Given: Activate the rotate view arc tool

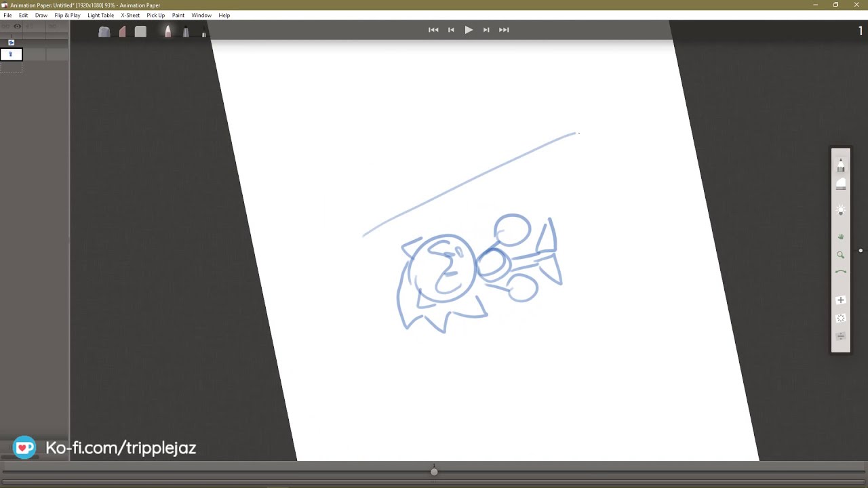Looking at the screenshot, I should [841, 272].
